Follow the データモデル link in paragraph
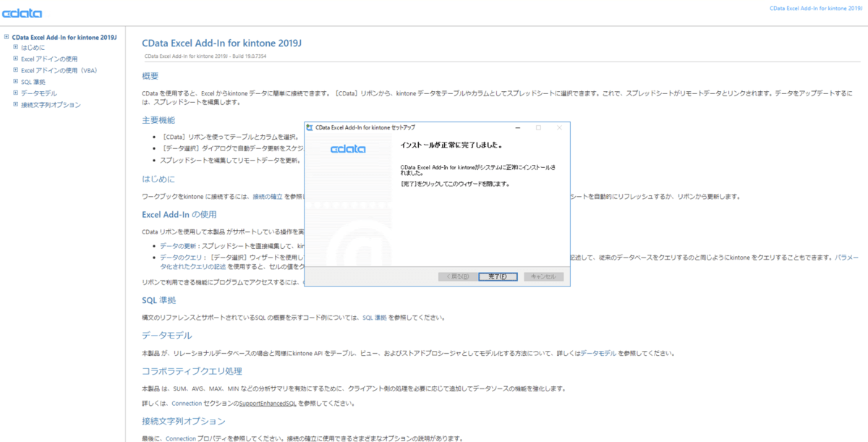The height and width of the screenshot is (442, 868). click(598, 353)
